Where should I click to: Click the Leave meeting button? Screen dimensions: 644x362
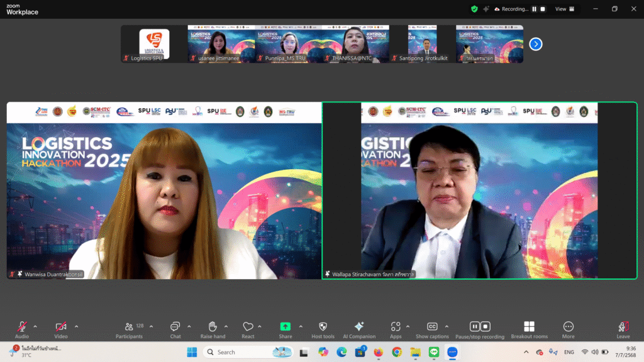(x=623, y=330)
